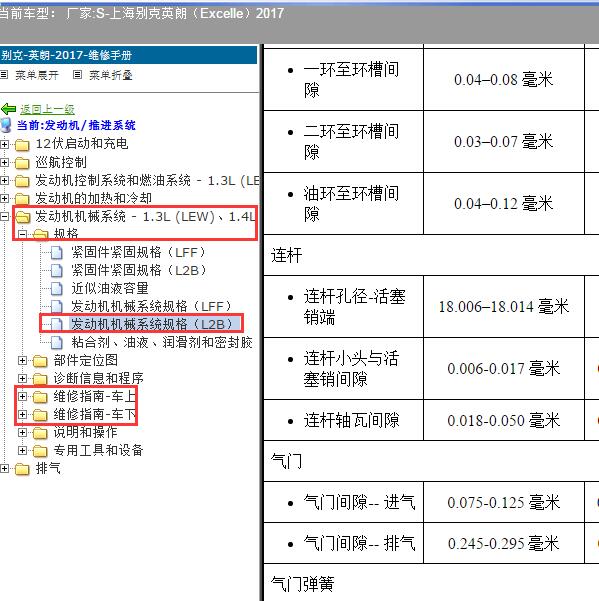Expand 说明和操作 plus box
Image resolution: width=599 pixels, height=601 pixels.
click(23, 433)
